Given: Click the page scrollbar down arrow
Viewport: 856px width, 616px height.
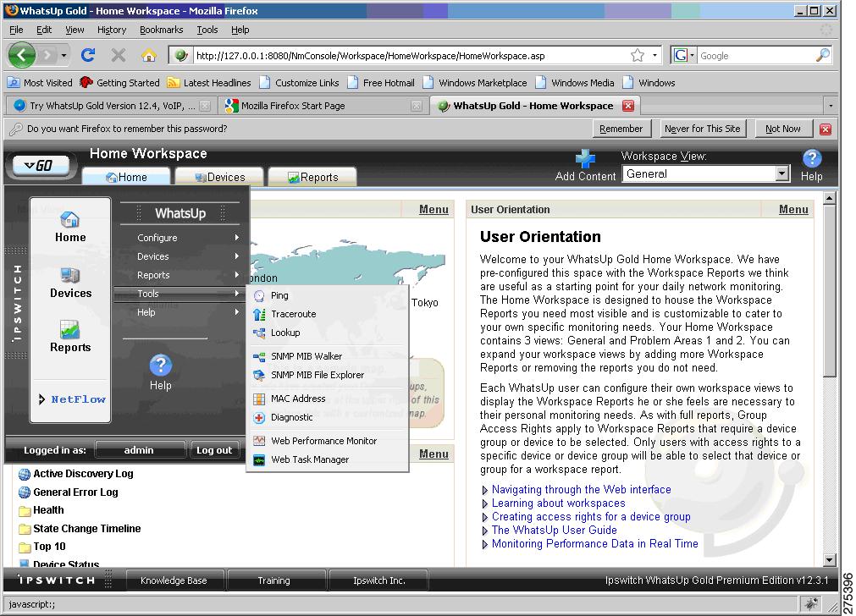Looking at the screenshot, I should tap(829, 560).
